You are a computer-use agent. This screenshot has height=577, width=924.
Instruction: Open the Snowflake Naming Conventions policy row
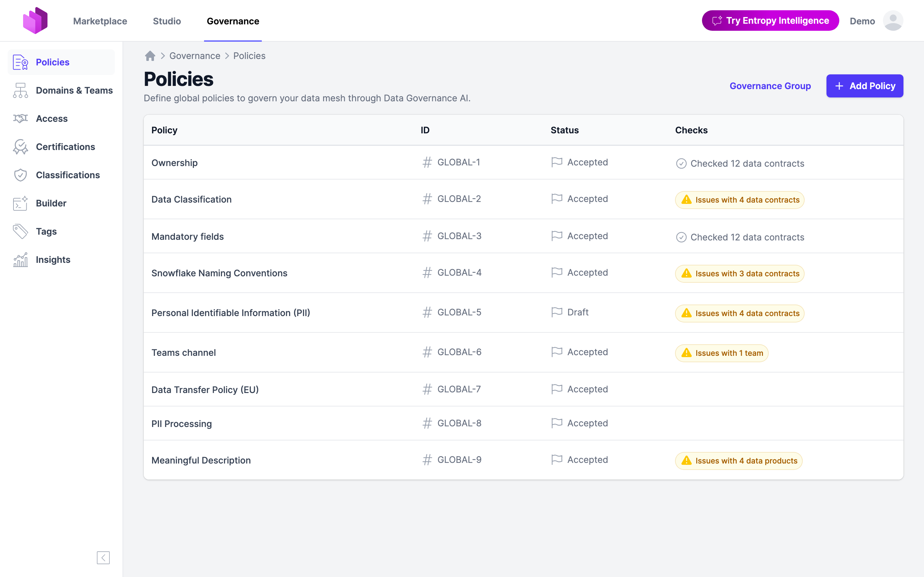[524, 273]
